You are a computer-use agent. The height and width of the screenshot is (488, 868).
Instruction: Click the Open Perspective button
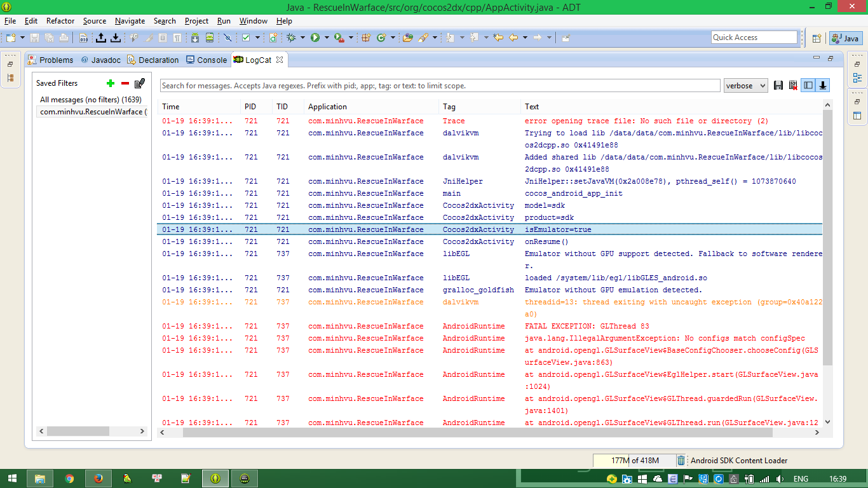pyautogui.click(x=817, y=38)
